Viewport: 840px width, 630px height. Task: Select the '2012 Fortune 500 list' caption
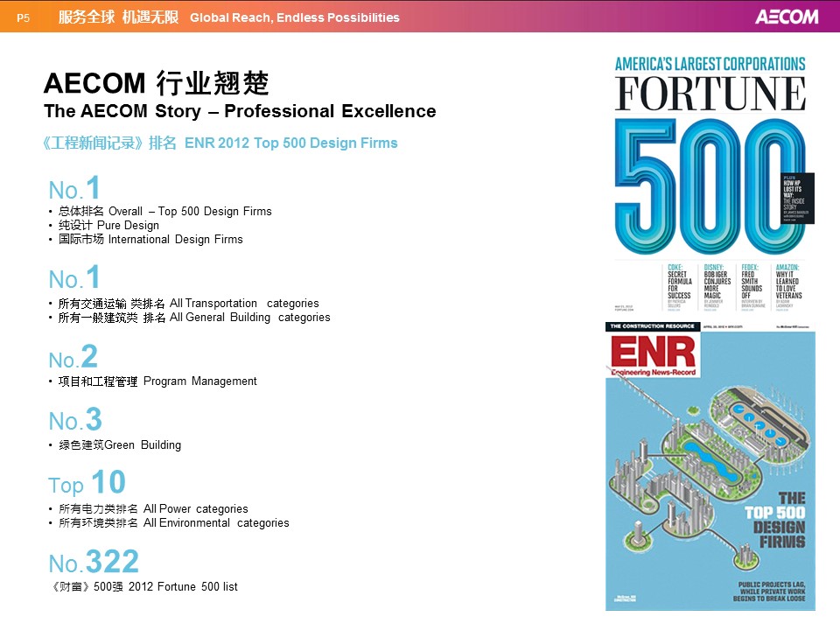pos(144,586)
